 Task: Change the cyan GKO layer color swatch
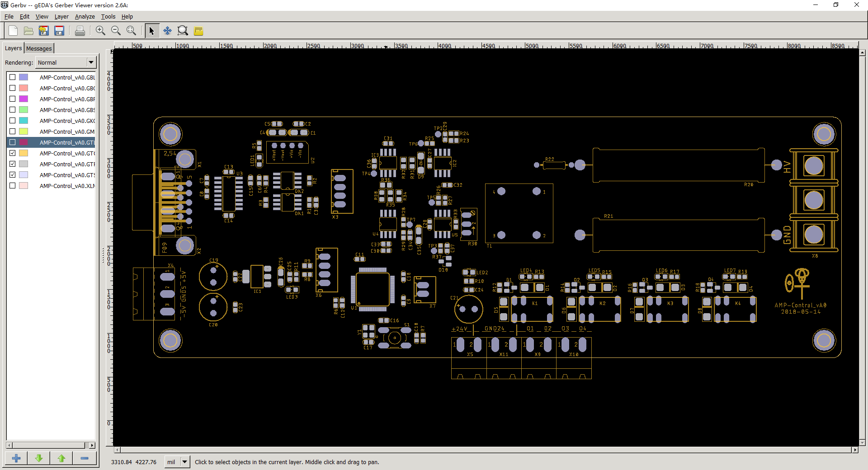click(x=24, y=121)
